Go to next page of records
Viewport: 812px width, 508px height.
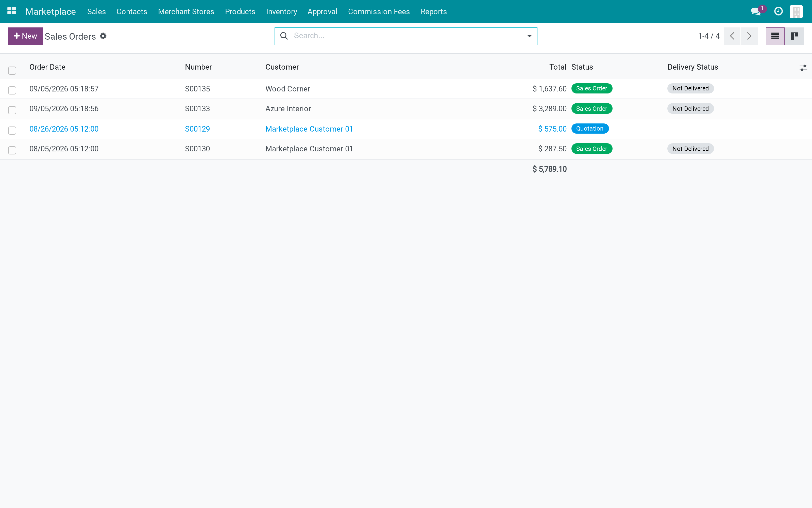(749, 36)
